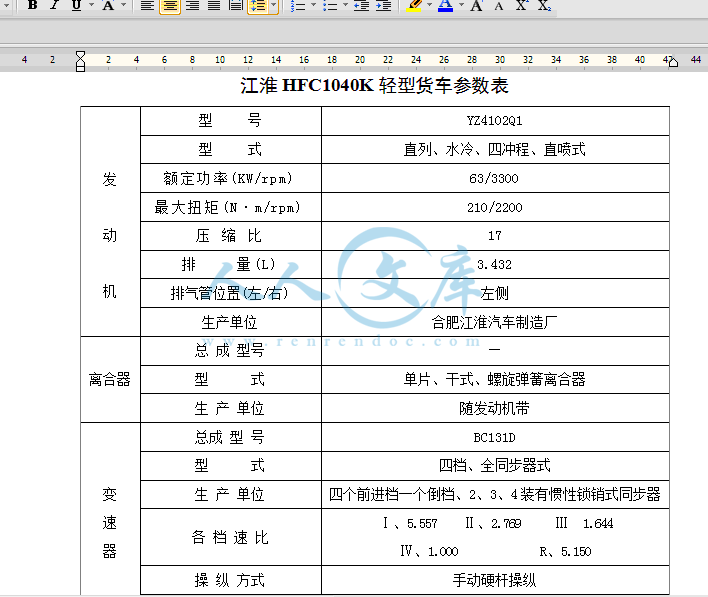The height and width of the screenshot is (597, 708).
Task: Toggle center alignment
Action: [170, 5]
